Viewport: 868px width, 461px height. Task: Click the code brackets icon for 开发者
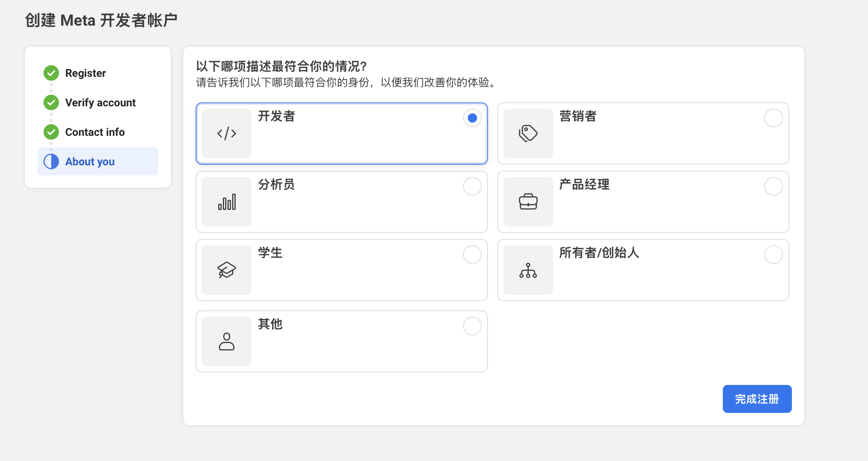point(227,133)
